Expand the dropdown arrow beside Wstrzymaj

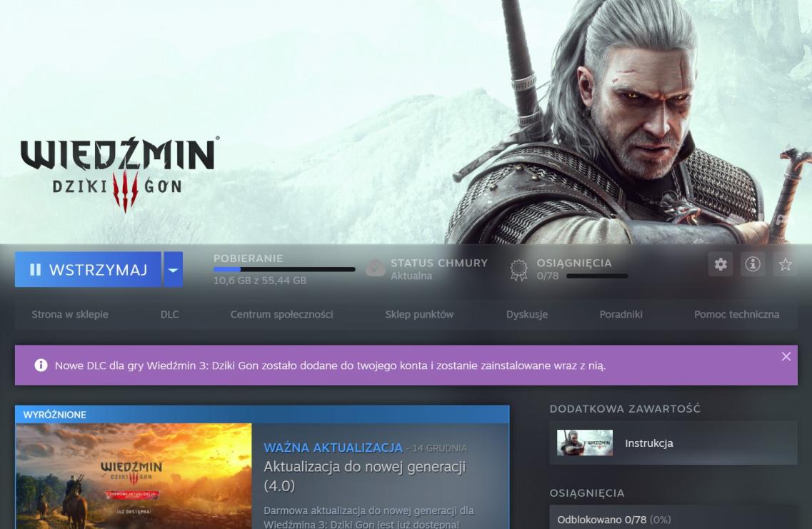click(x=173, y=270)
